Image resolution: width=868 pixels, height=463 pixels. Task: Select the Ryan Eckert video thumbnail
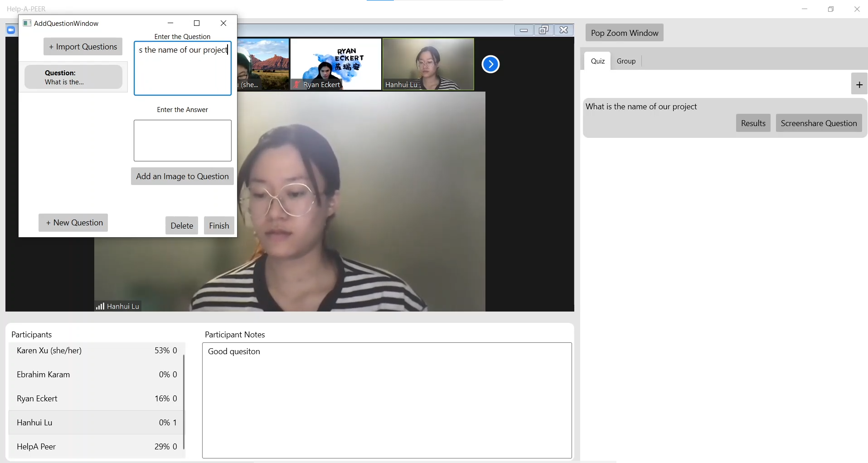pos(336,64)
